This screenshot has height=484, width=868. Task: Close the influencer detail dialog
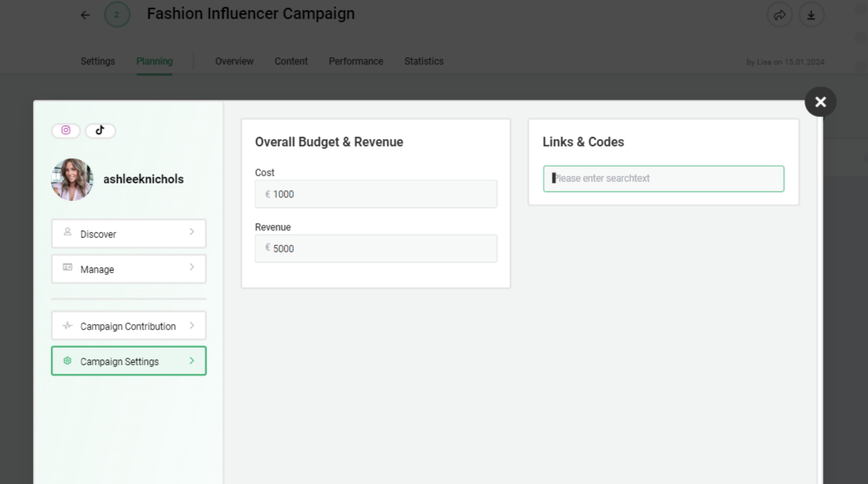(820, 101)
